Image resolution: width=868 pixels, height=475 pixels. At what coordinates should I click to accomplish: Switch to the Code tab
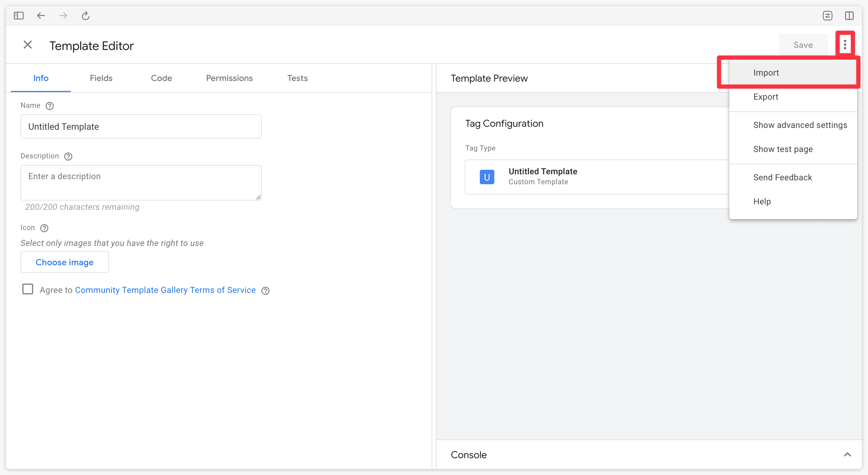pos(161,78)
